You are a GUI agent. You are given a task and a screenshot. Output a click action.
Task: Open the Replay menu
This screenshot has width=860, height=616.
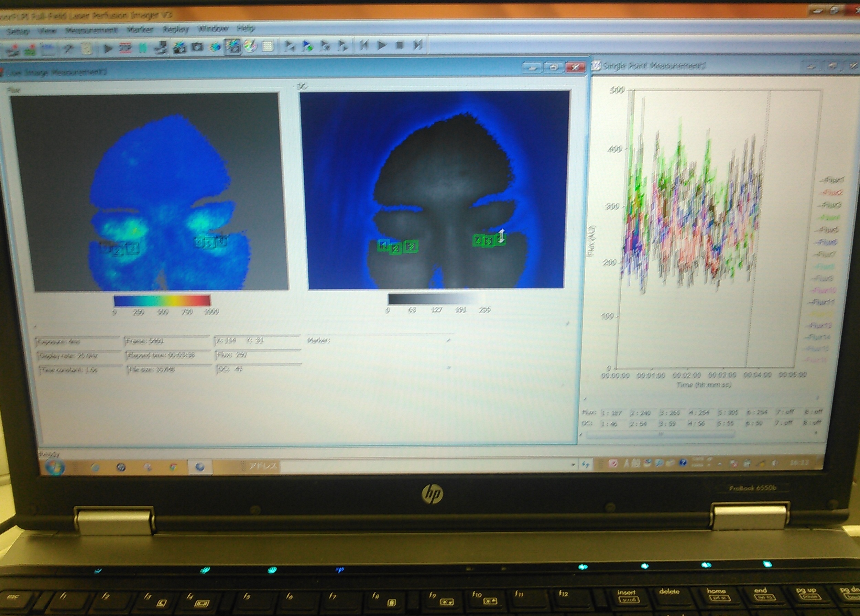click(x=176, y=29)
